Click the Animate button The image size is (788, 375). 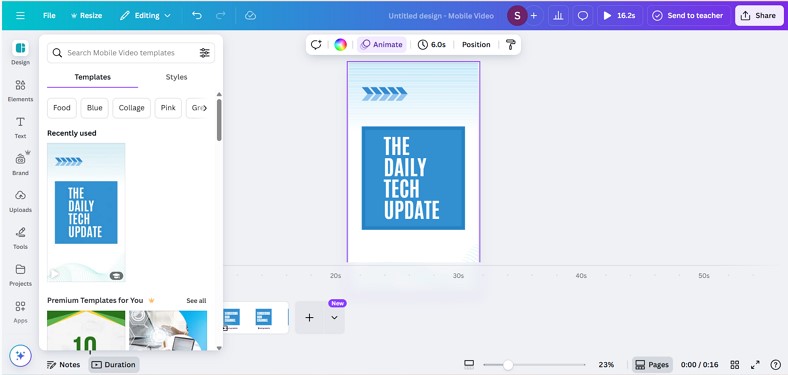[x=381, y=45]
